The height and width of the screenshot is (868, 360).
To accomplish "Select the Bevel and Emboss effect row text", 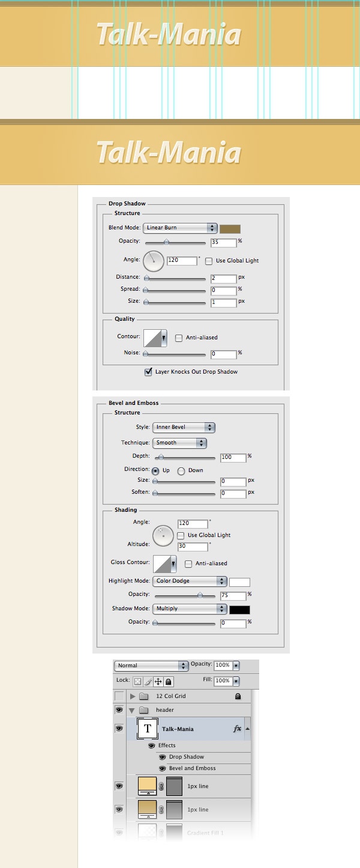I will click(193, 768).
